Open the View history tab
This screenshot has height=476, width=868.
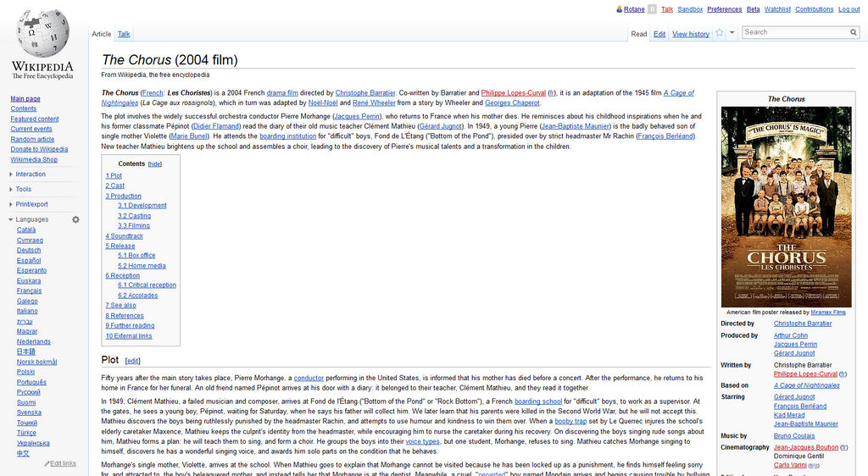[x=691, y=34]
